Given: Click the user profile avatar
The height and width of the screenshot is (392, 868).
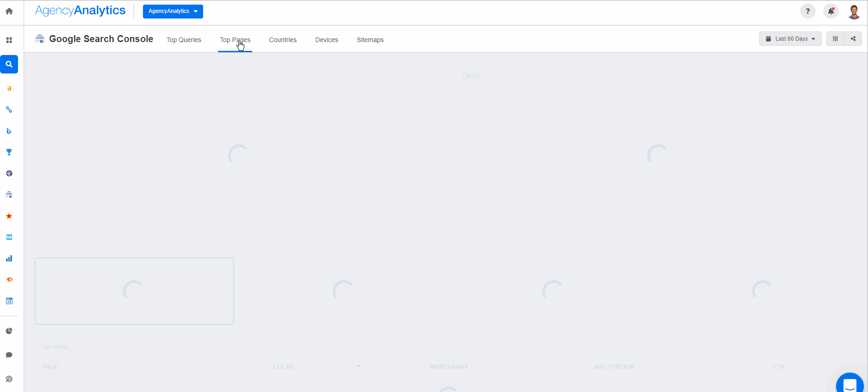Looking at the screenshot, I should [x=854, y=12].
